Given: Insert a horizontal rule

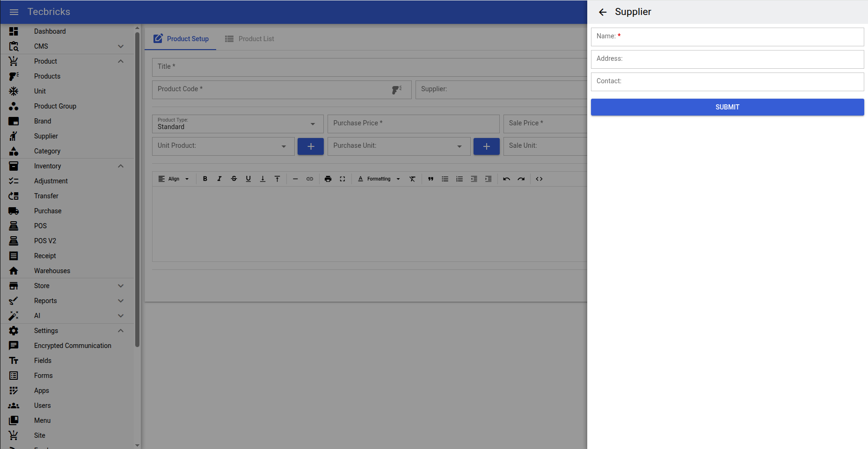Looking at the screenshot, I should coord(295,179).
